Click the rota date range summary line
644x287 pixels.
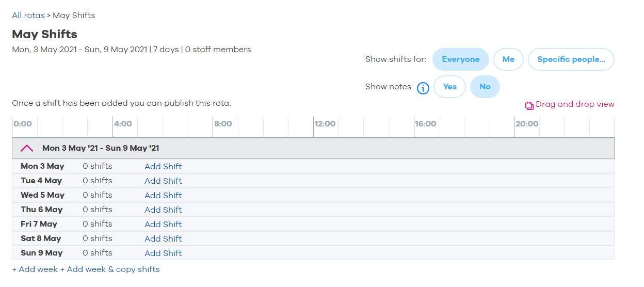pyautogui.click(x=132, y=50)
